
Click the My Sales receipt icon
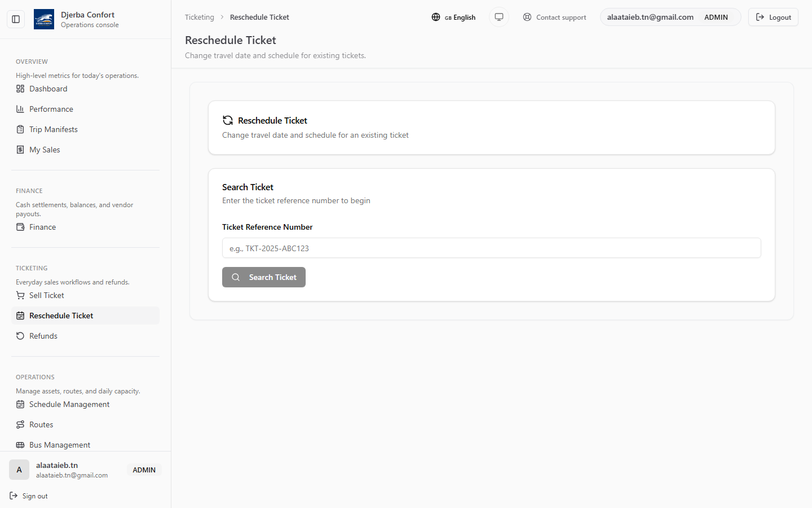(20, 150)
